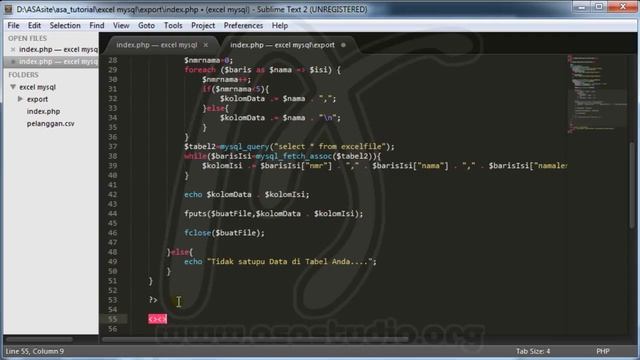
Task: Click the mysql_query select statement line
Action: pyautogui.click(x=289, y=147)
